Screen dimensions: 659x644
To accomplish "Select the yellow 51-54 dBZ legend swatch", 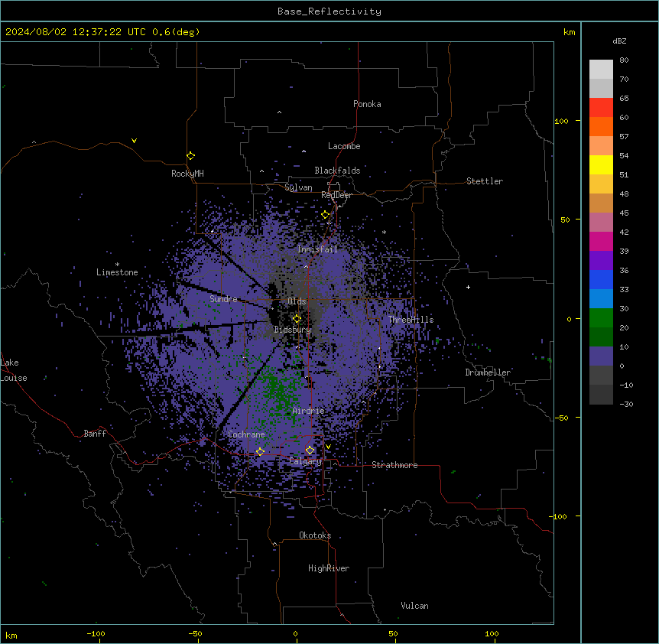I will pos(601,164).
